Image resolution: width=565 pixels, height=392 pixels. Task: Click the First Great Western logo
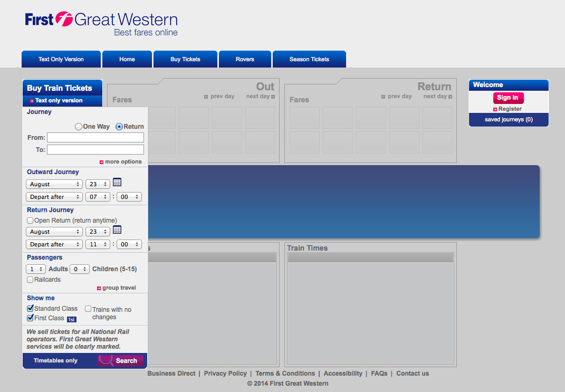click(x=101, y=23)
